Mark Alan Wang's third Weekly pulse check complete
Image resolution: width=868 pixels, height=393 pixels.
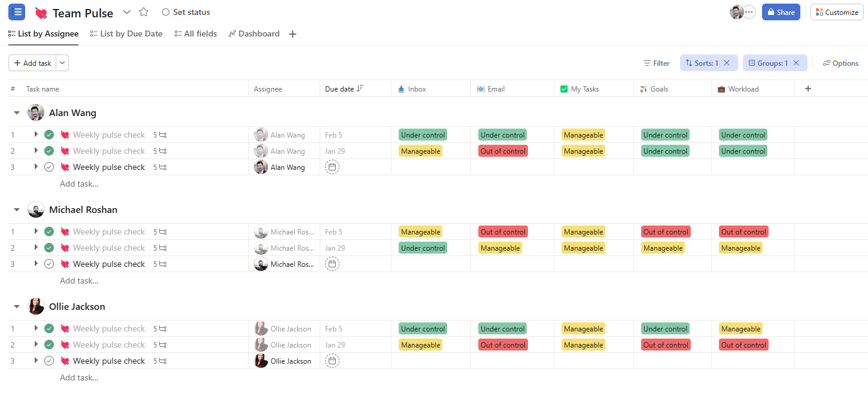coord(49,167)
